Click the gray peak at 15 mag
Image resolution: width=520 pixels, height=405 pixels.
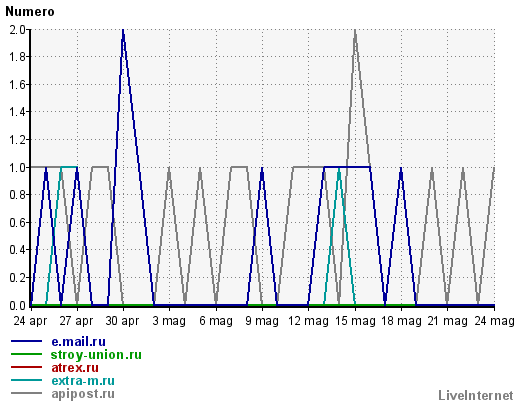pos(355,31)
